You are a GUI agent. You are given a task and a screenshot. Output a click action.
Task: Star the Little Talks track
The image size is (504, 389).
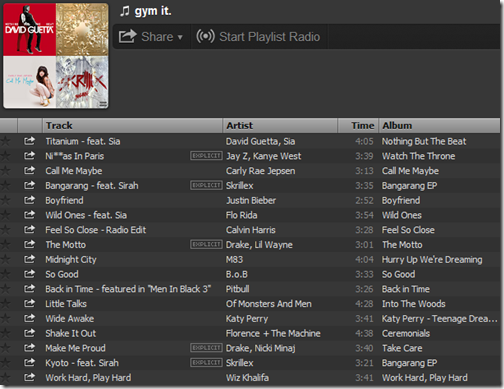(5, 304)
